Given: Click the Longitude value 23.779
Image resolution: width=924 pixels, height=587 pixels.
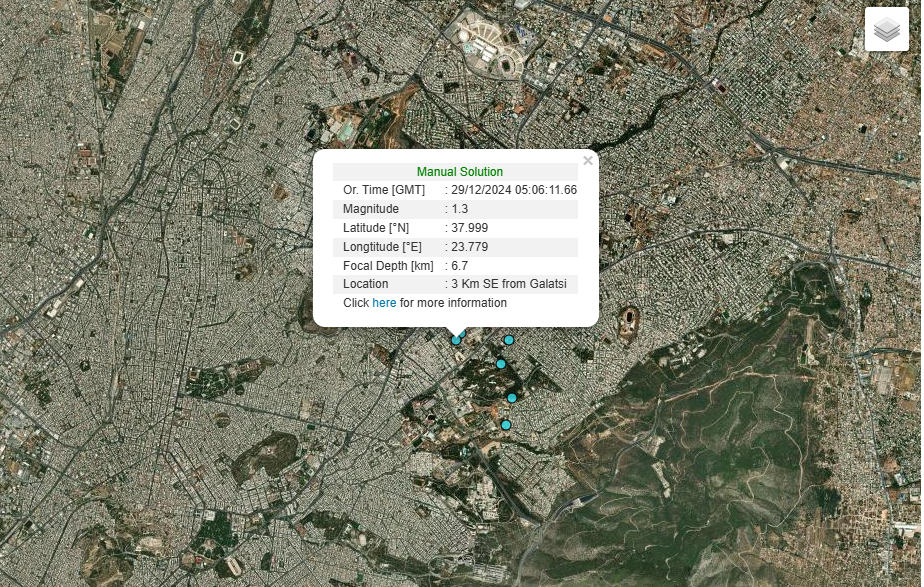Looking at the screenshot, I should [x=469, y=247].
